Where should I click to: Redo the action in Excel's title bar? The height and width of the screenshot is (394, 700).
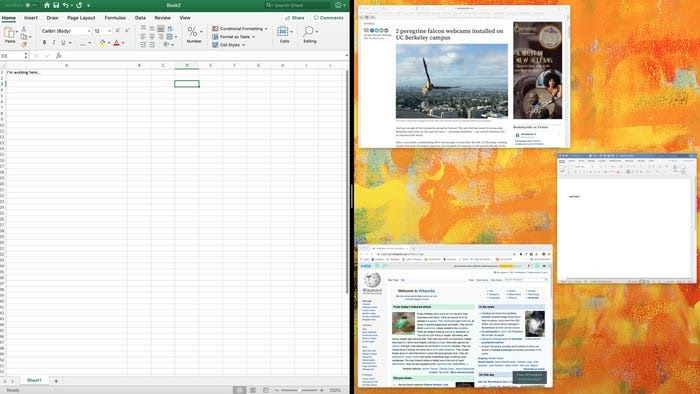click(79, 5)
